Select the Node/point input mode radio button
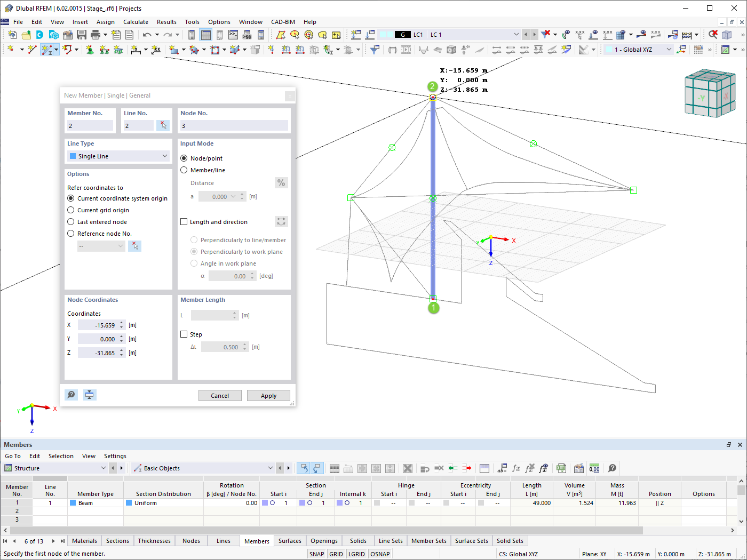 [x=184, y=158]
